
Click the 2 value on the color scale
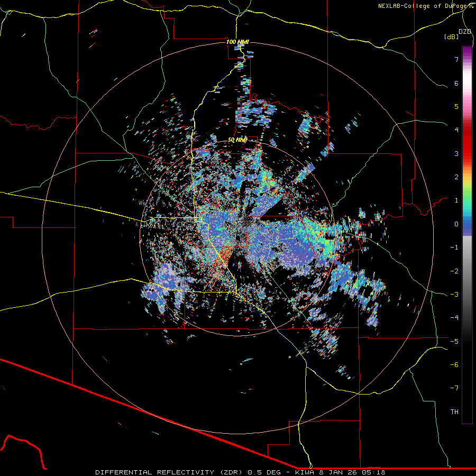tap(456, 177)
